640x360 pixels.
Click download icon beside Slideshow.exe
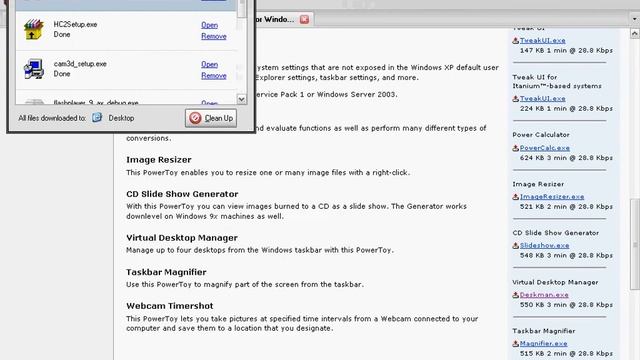516,245
